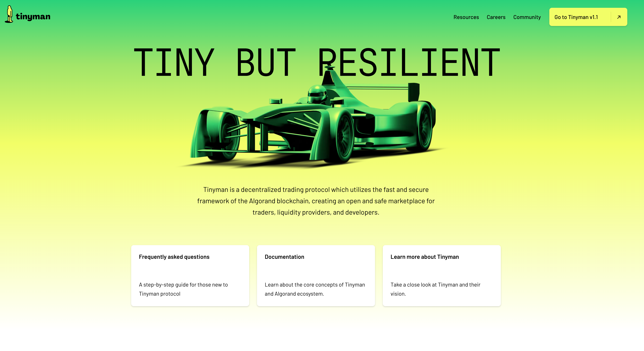The width and height of the screenshot is (644, 351).
Task: Click 'Learn about the core concepts of Tinyman' text
Action: [315, 285]
